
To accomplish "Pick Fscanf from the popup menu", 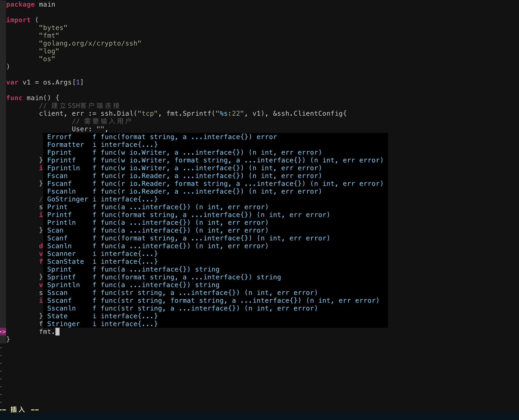I will (216, 184).
